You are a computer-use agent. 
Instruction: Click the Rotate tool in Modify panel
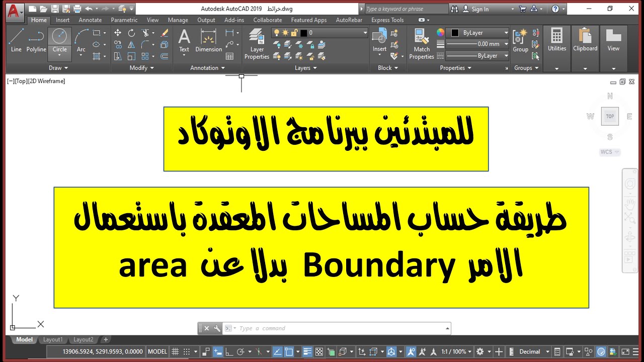click(x=131, y=33)
